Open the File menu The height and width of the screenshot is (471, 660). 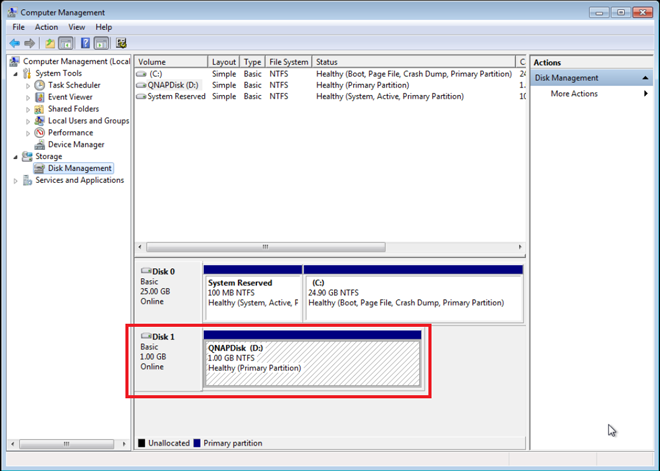(19, 27)
